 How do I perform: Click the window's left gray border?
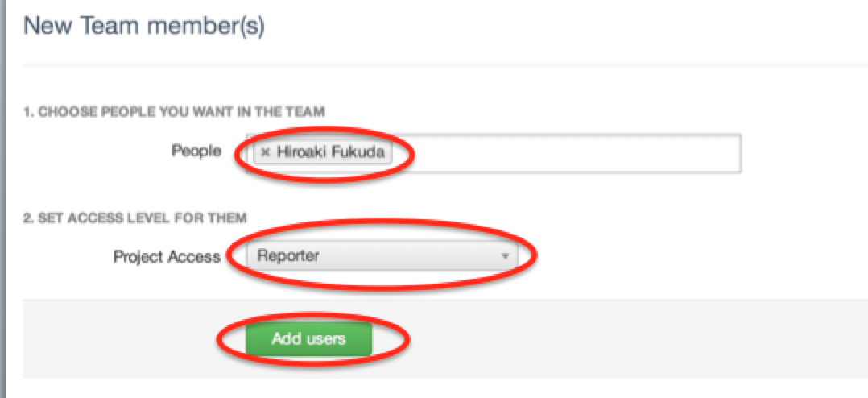(2, 199)
